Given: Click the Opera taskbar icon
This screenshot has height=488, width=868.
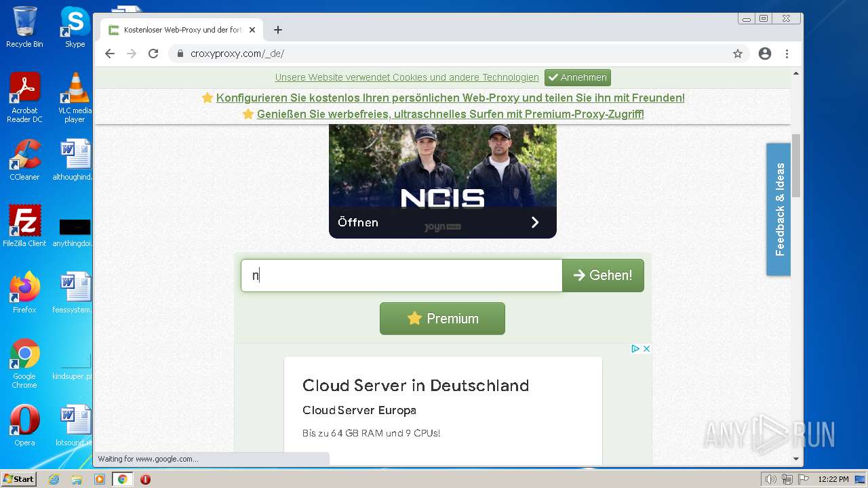Looking at the screenshot, I should click(145, 479).
